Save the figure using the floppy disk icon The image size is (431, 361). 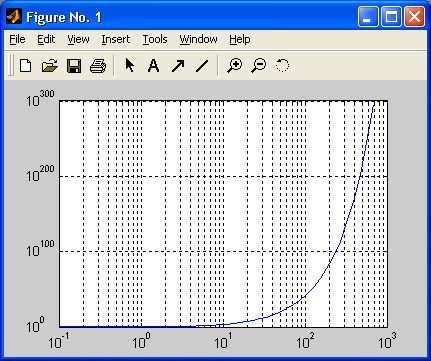[74, 65]
